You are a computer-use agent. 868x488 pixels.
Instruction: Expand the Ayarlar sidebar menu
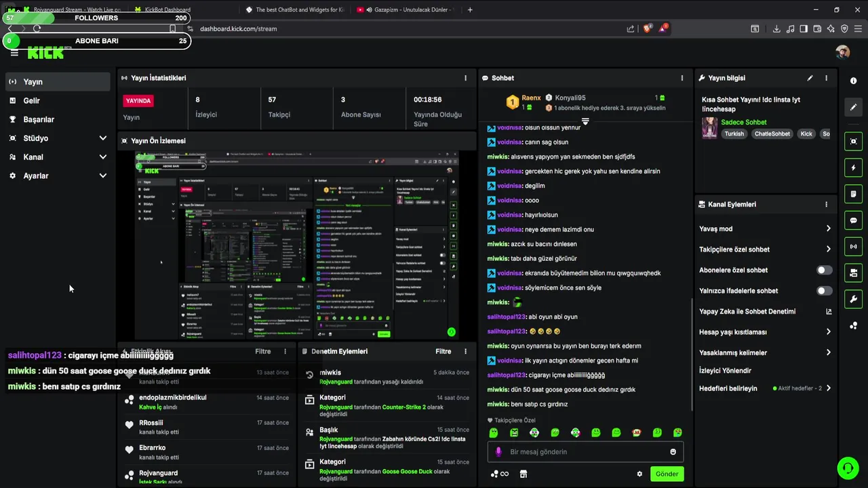tap(103, 176)
